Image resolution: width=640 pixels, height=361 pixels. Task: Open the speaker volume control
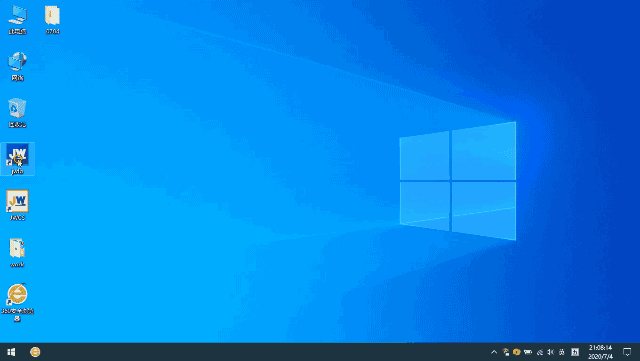551,352
